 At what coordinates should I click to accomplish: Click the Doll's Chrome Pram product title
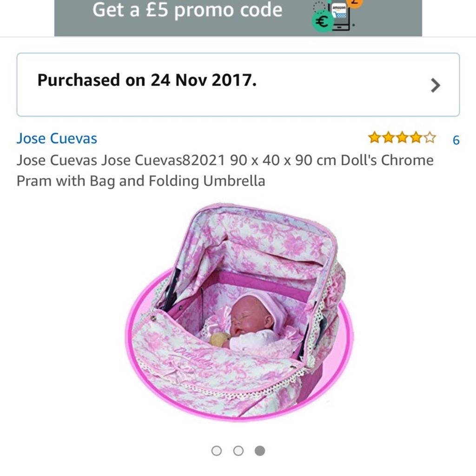(225, 170)
